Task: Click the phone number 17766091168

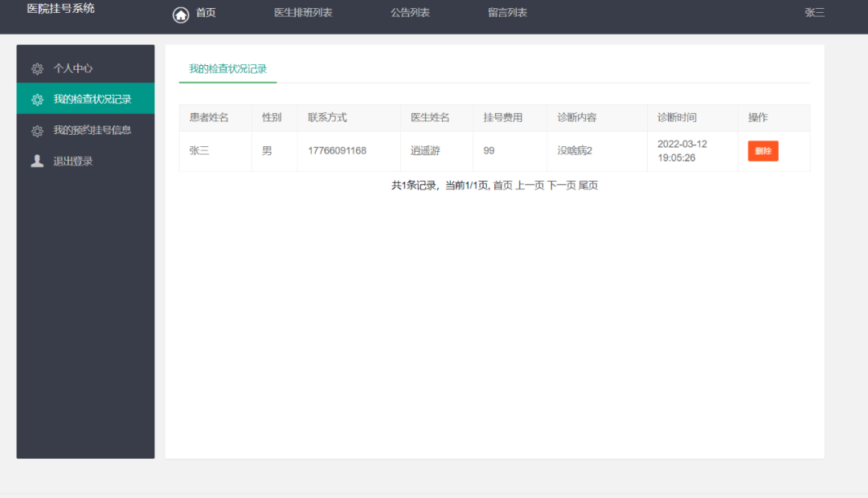Action: click(337, 150)
